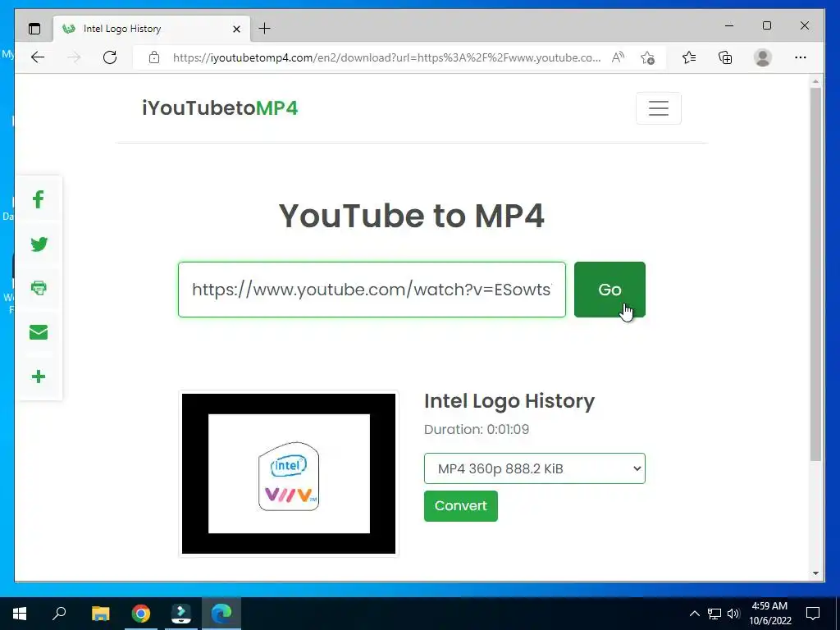The width and height of the screenshot is (840, 630).
Task: Open the Windows Start menu
Action: (20, 614)
